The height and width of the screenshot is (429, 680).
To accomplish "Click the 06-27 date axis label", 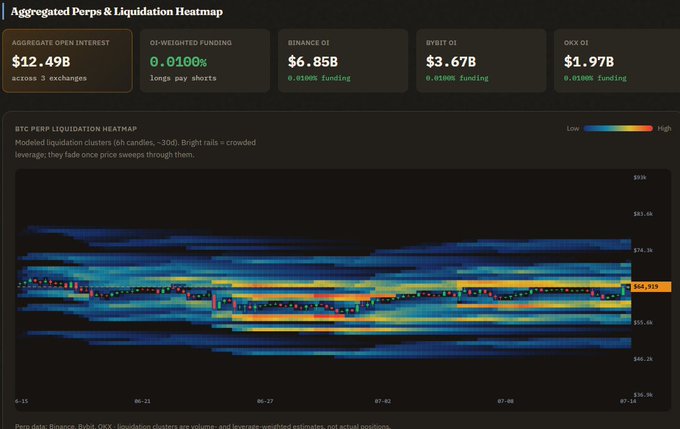I will tap(265, 401).
